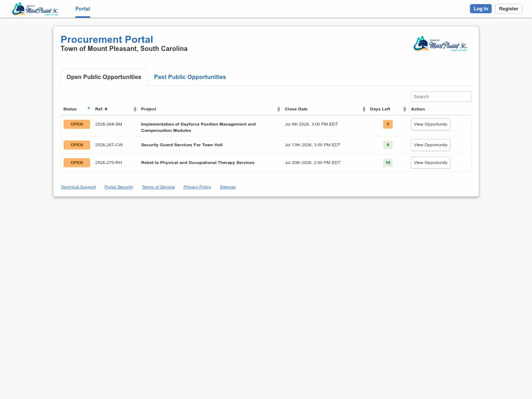The image size is (532, 399).
Task: Switch to Past Public Opportunities tab
Action: coord(190,77)
